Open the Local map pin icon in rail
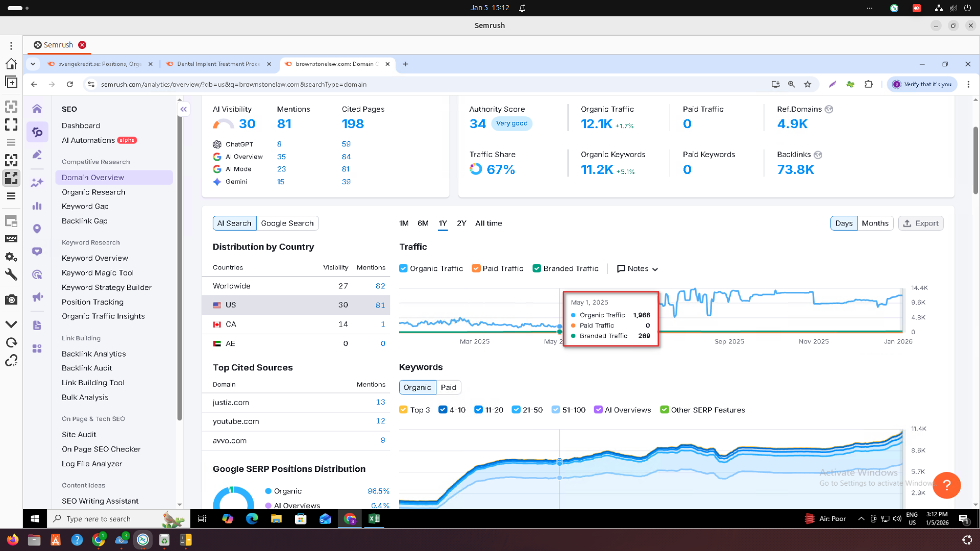 37,229
